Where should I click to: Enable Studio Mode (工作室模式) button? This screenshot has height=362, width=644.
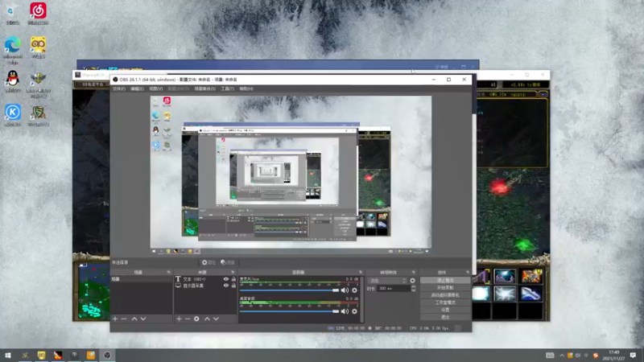coord(445,302)
